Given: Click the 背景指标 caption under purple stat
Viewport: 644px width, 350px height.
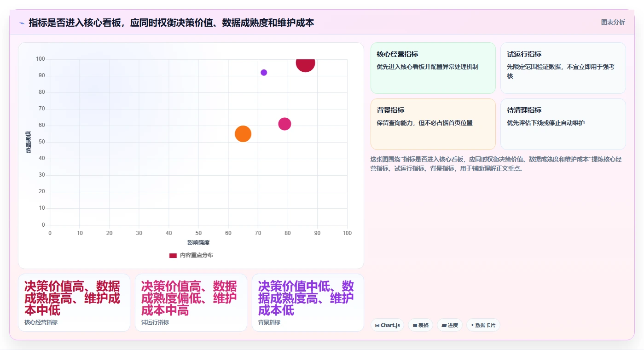Looking at the screenshot, I should pos(269,322).
